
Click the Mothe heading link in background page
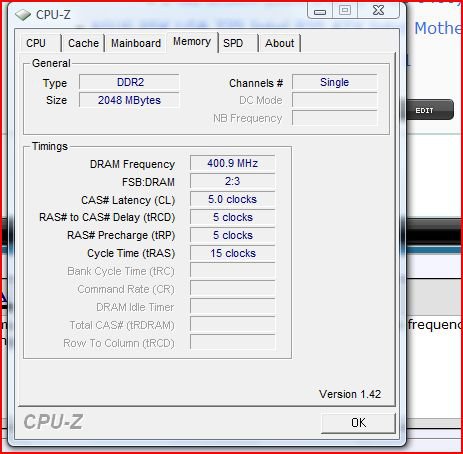(x=438, y=28)
